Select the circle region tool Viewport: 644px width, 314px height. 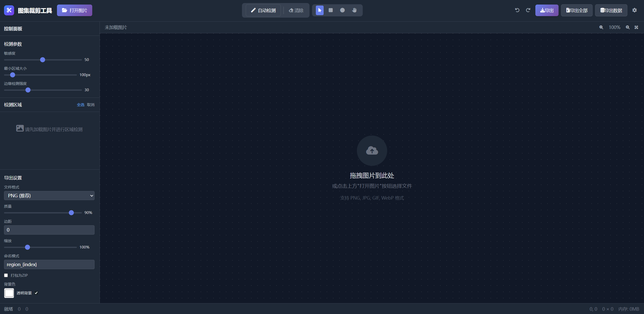pos(342,10)
